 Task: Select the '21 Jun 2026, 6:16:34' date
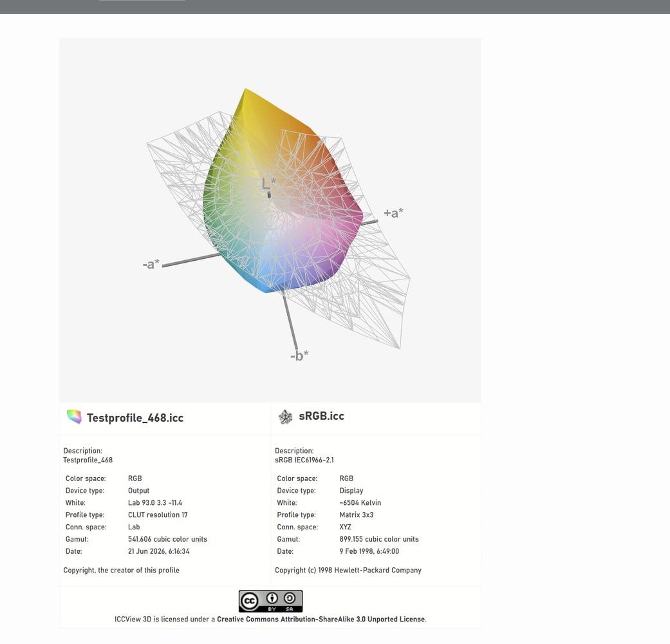point(158,551)
